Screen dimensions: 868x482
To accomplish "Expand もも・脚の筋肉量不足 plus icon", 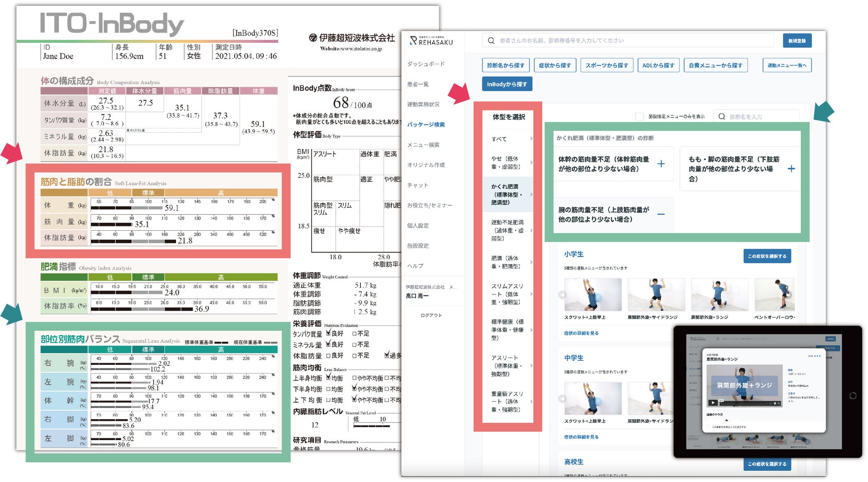I will (791, 169).
